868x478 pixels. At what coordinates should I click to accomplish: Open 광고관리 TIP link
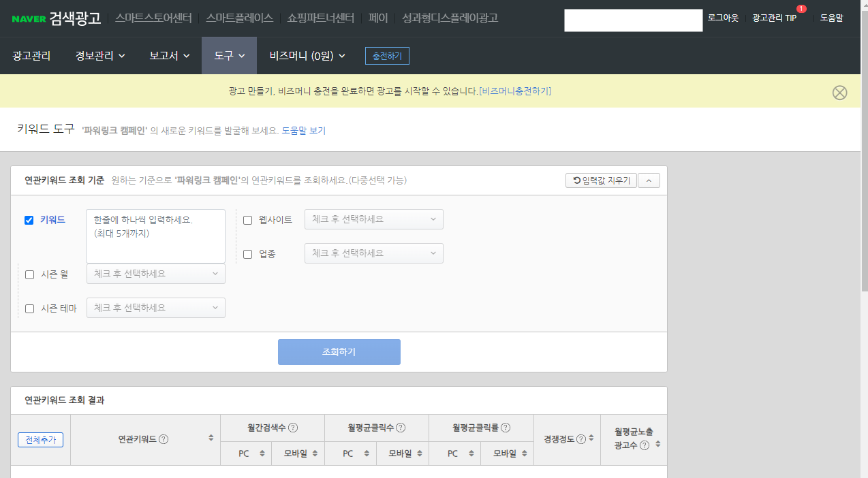(774, 18)
